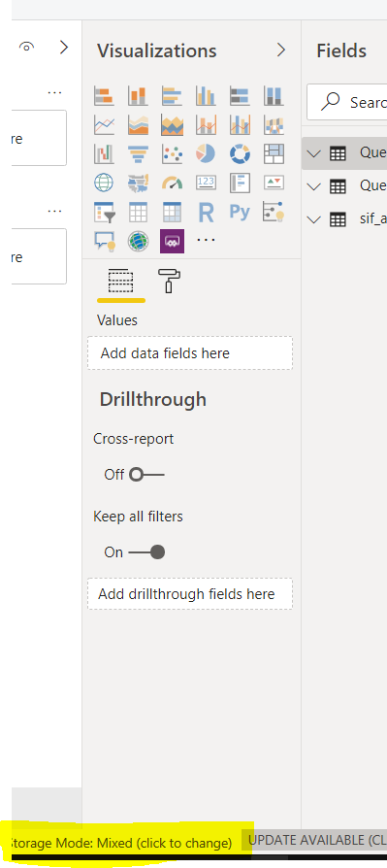Pick the Gauge visual
Image resolution: width=387 pixels, height=868 pixels.
coord(172,183)
